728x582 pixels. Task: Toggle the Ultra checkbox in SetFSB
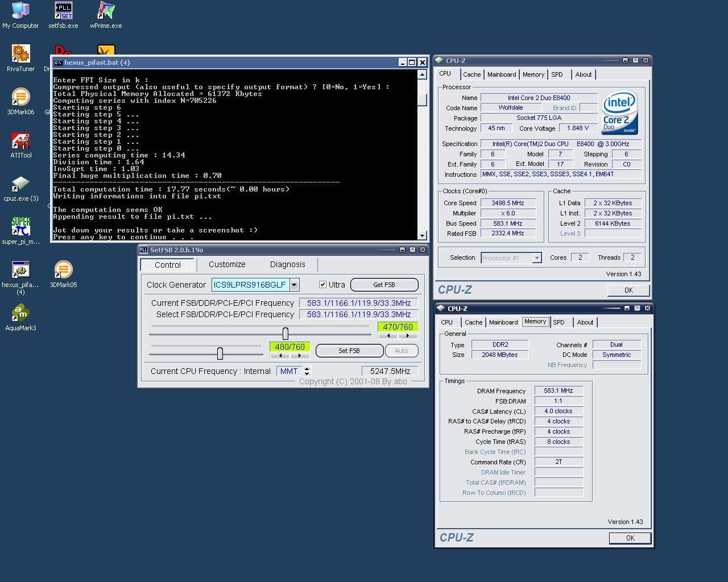pyautogui.click(x=322, y=284)
